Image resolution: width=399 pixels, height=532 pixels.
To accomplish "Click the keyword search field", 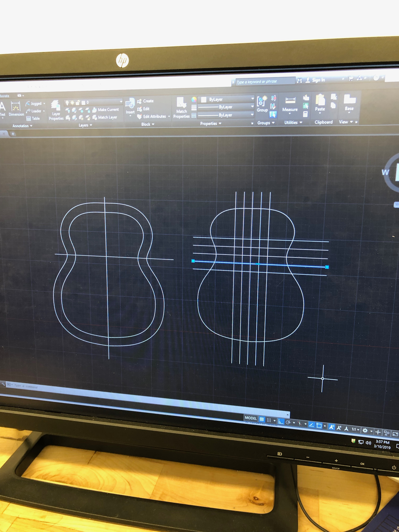I will point(265,81).
